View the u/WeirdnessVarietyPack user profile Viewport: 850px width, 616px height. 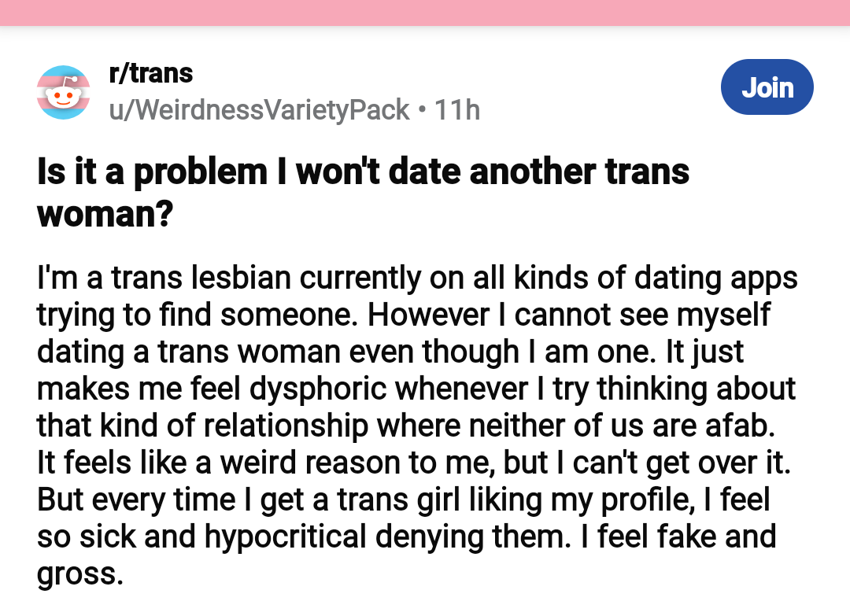point(259,110)
